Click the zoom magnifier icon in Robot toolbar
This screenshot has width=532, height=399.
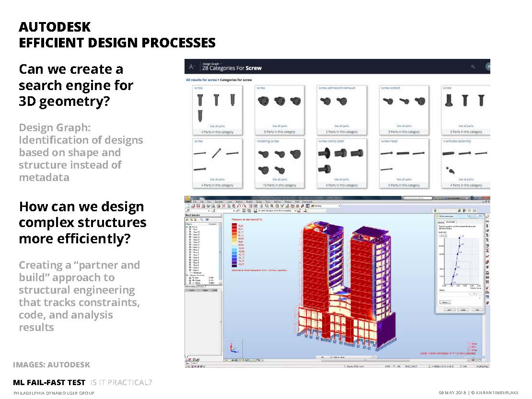(x=266, y=206)
